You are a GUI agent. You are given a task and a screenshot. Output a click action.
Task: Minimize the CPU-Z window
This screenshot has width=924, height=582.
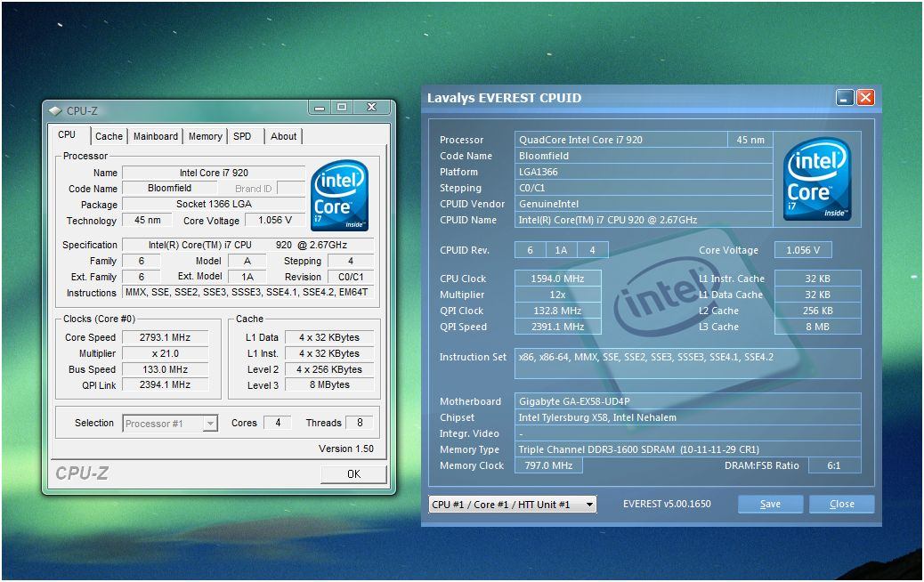point(320,107)
